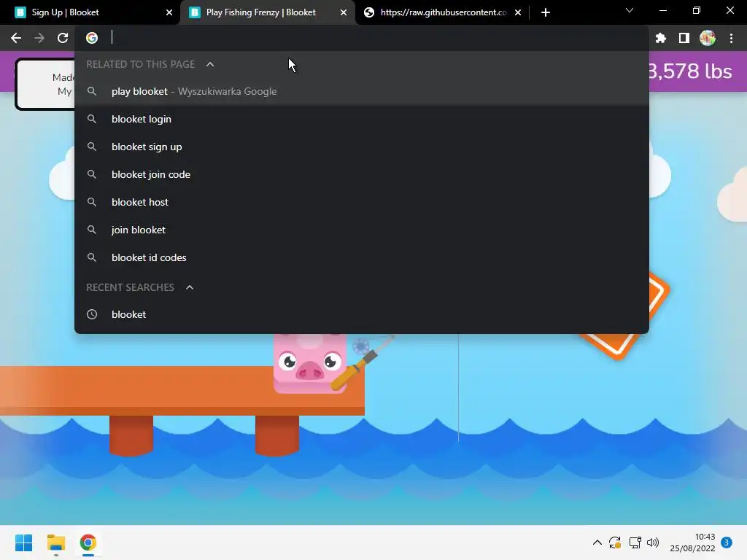Screen dimensions: 747x560
Task: Open network settings tray icon
Action: (x=635, y=542)
